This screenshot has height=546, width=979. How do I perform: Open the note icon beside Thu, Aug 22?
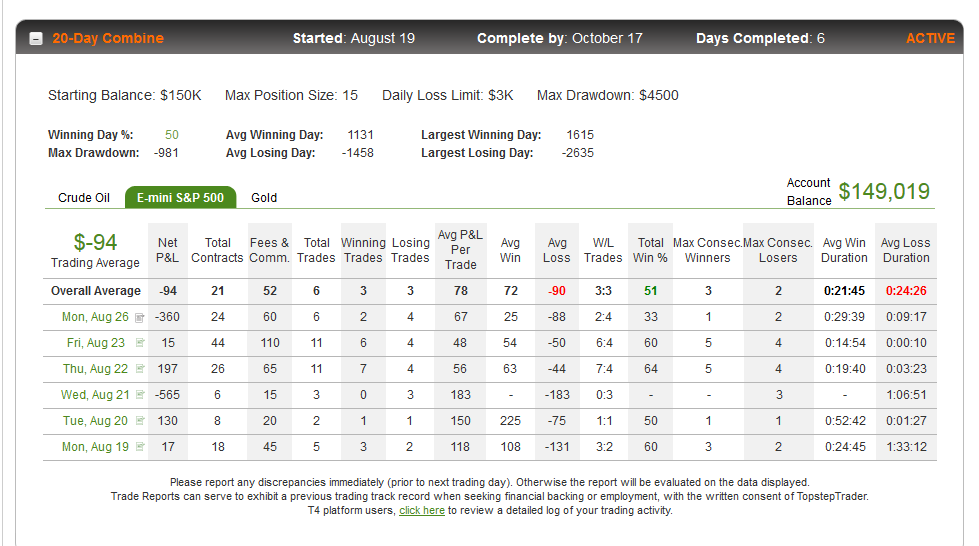(x=140, y=369)
